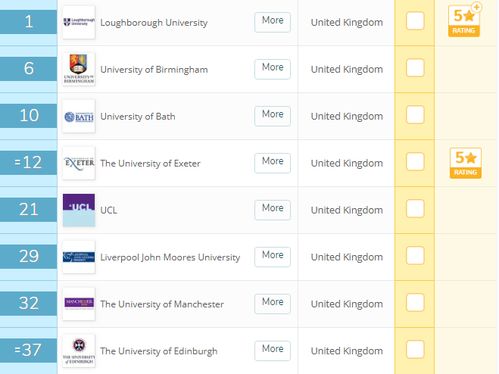Open The University of Manchester link

pyautogui.click(x=162, y=304)
